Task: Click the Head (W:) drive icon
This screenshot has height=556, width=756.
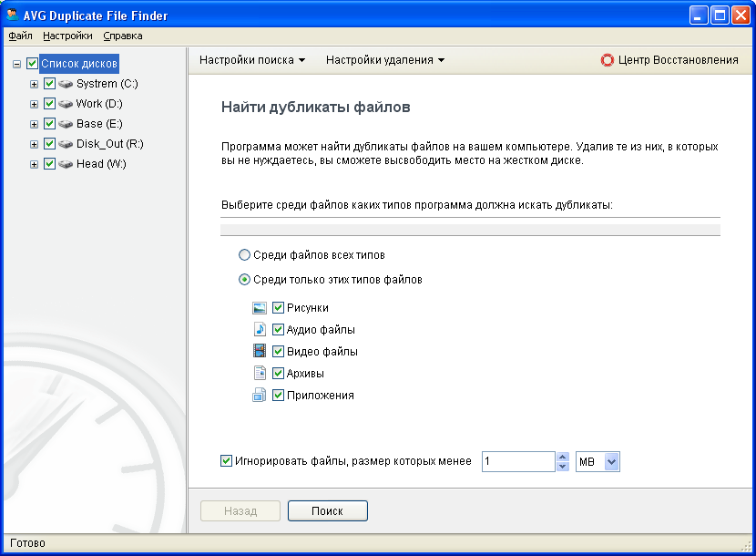Action: (66, 165)
